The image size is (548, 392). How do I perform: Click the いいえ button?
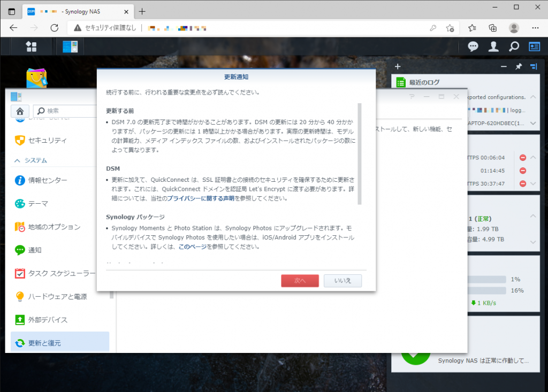(x=342, y=281)
